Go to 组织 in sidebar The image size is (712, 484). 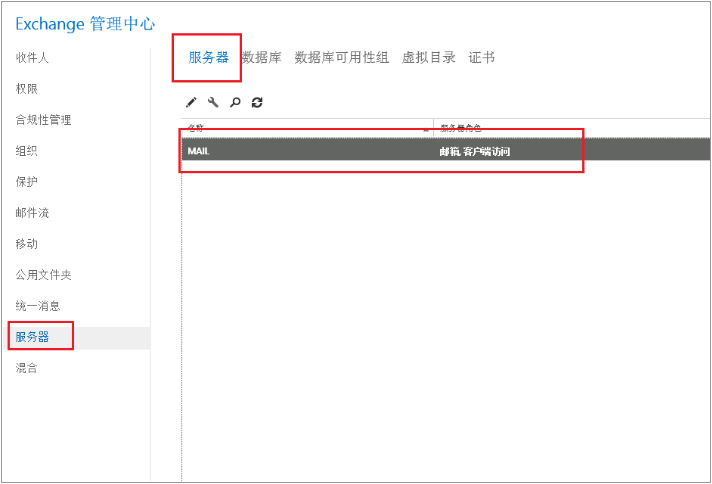pos(27,151)
